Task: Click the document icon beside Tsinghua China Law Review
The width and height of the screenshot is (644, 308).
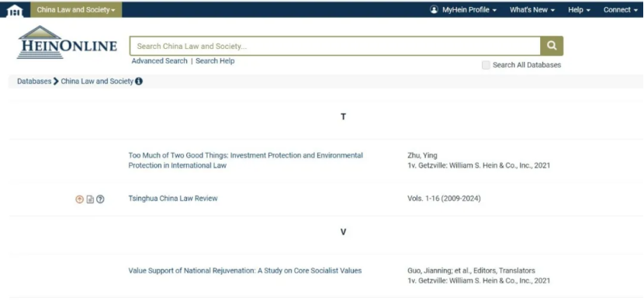Action: [90, 199]
